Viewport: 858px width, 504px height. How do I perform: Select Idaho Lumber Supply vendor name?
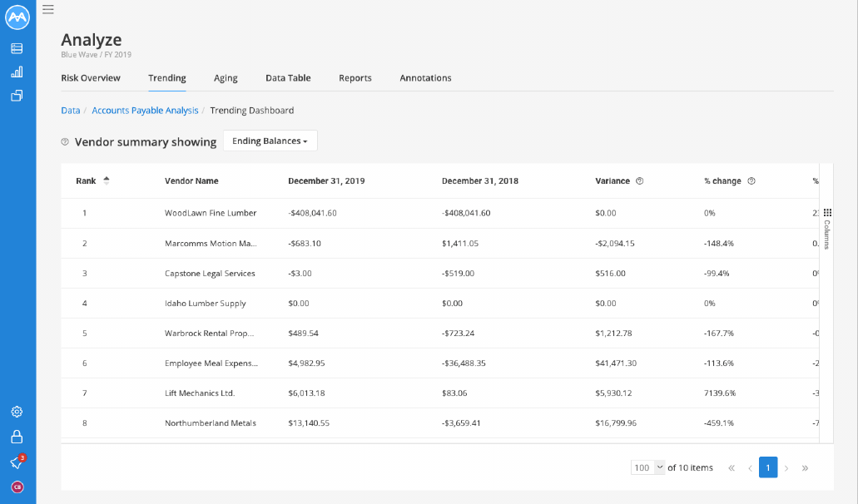click(206, 304)
